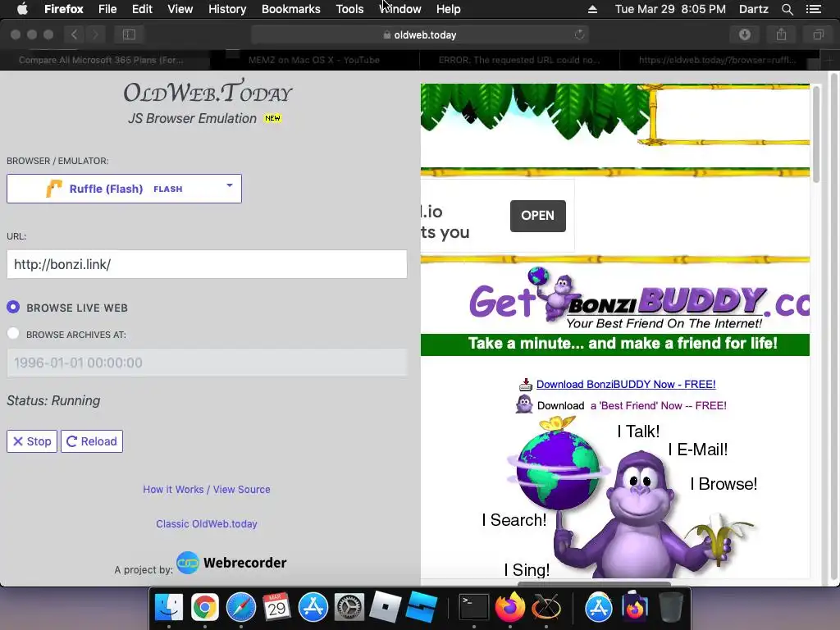Go back with the browser back arrow
This screenshot has width=840, height=630.
[74, 34]
